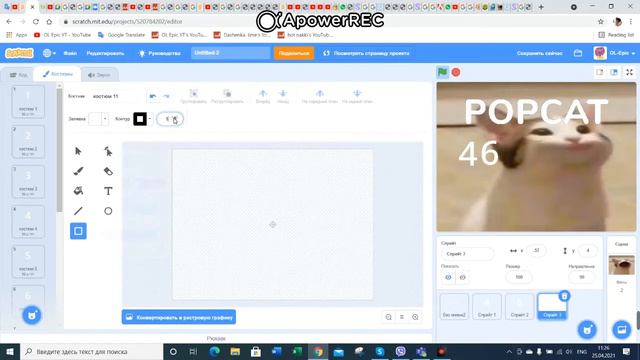Select the Reshape tool
This screenshot has width=640, height=360.
coord(108,151)
